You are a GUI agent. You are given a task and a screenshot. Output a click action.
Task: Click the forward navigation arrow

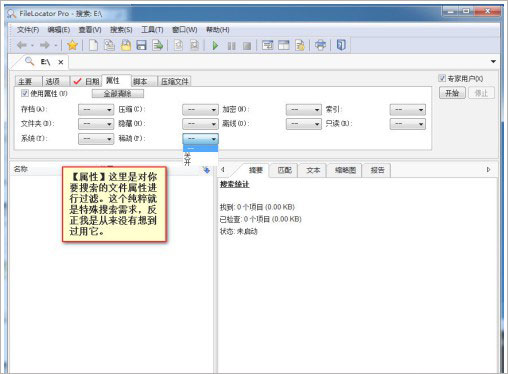tap(45, 45)
